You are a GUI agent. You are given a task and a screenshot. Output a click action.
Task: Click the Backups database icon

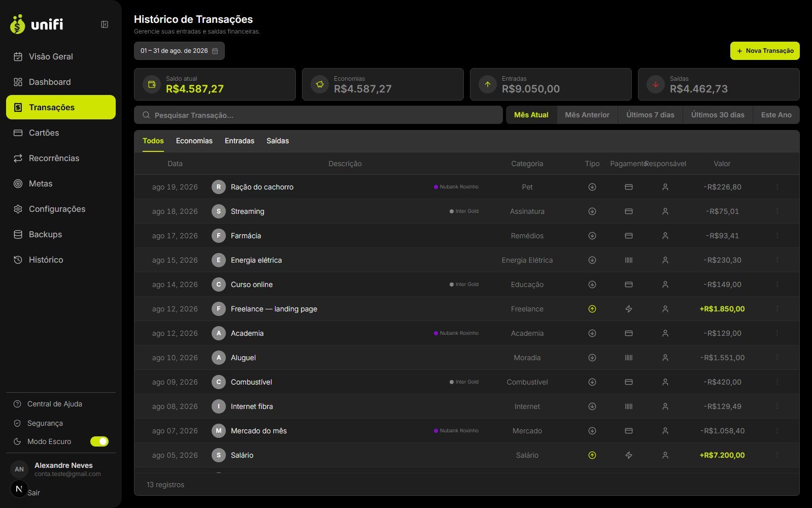coord(18,234)
